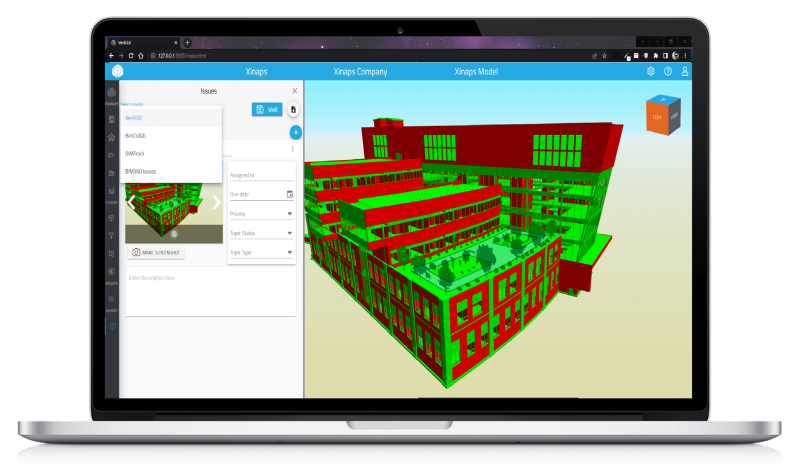Click the Verifi3D logo icon in header
This screenshot has width=800, height=467.
click(117, 71)
